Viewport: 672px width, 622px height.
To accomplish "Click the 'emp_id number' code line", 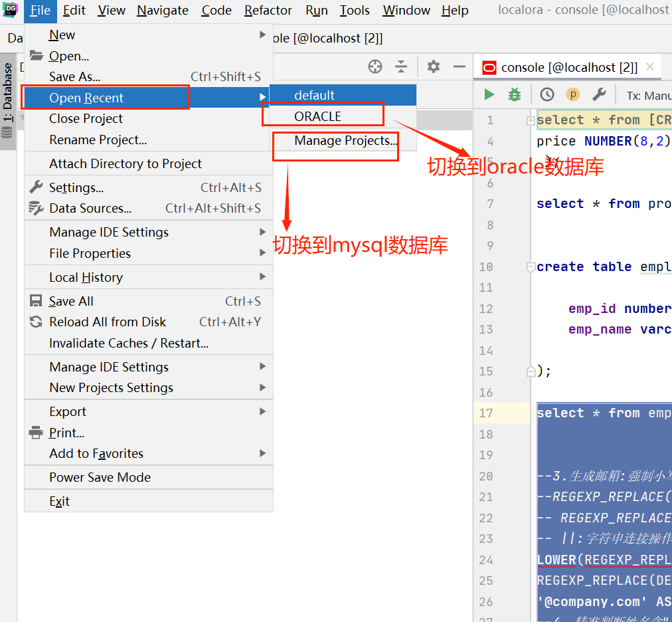I will (620, 309).
